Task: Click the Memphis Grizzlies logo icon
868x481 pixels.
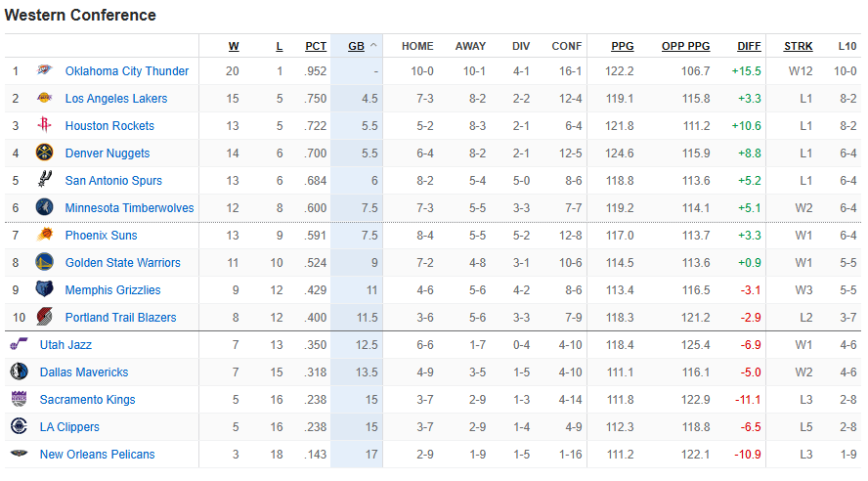Action: (44, 290)
